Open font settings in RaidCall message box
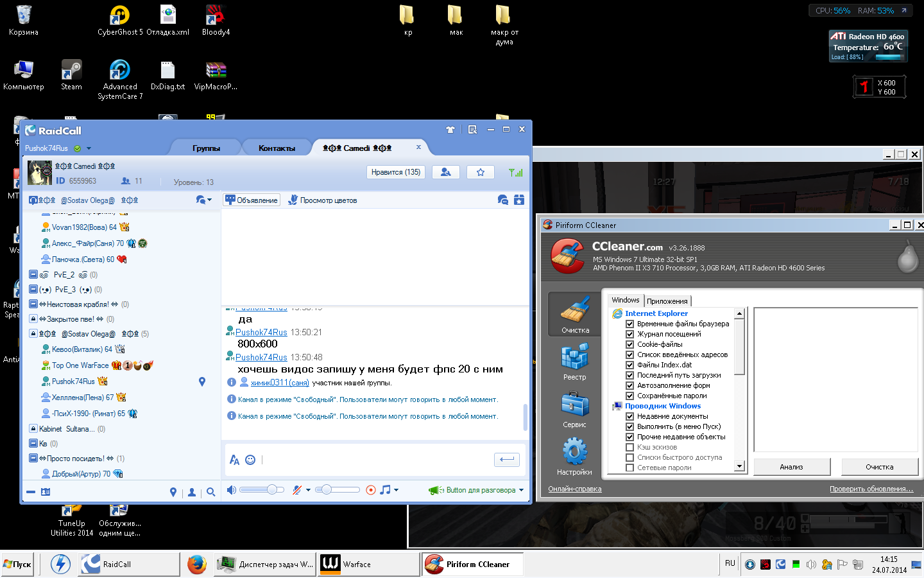Image resolution: width=924 pixels, height=578 pixels. point(234,460)
